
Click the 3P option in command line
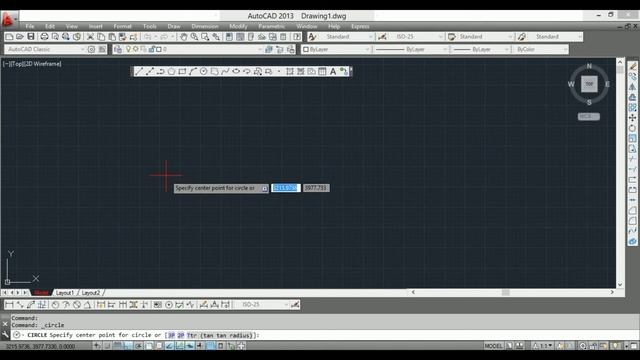point(171,335)
